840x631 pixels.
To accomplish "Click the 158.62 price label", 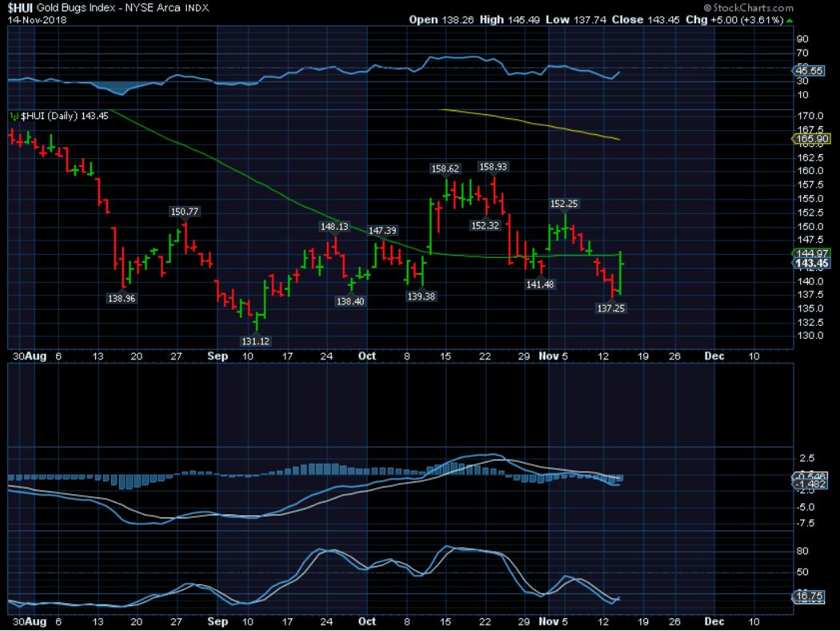I will [x=445, y=169].
